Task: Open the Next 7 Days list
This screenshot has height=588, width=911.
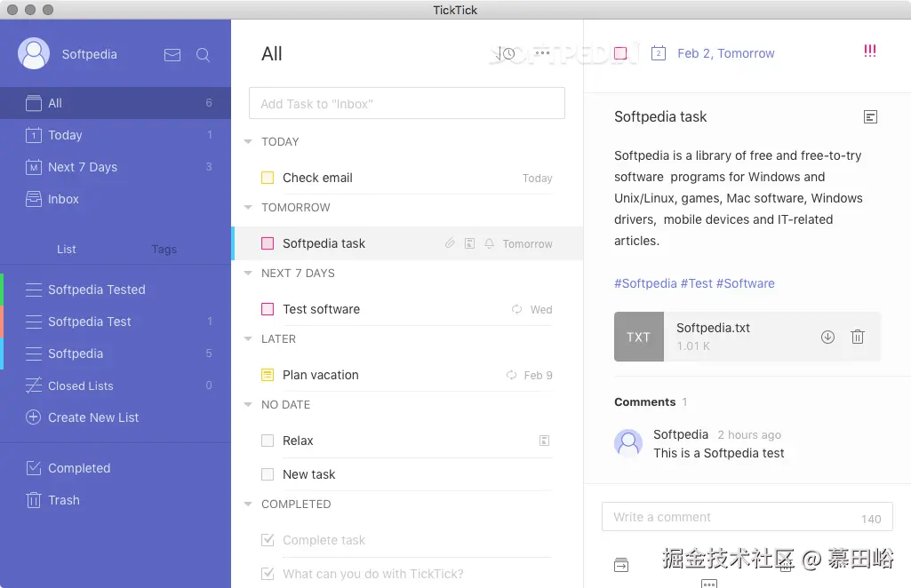Action: 116,167
